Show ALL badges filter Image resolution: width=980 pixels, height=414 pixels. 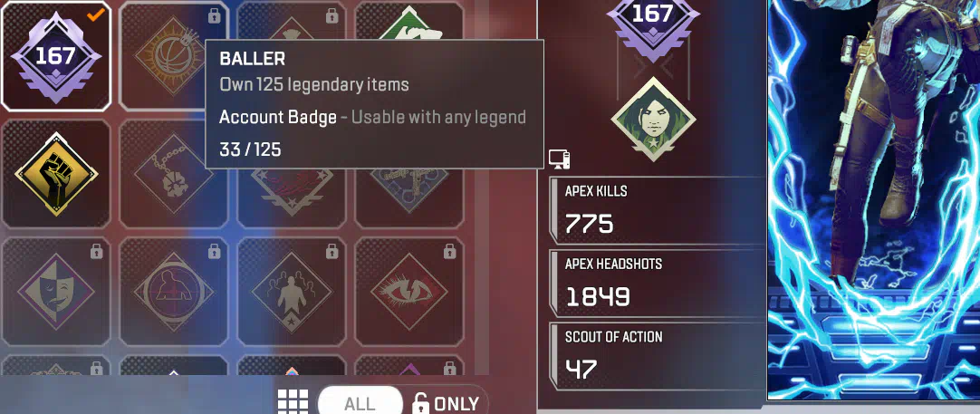360,402
